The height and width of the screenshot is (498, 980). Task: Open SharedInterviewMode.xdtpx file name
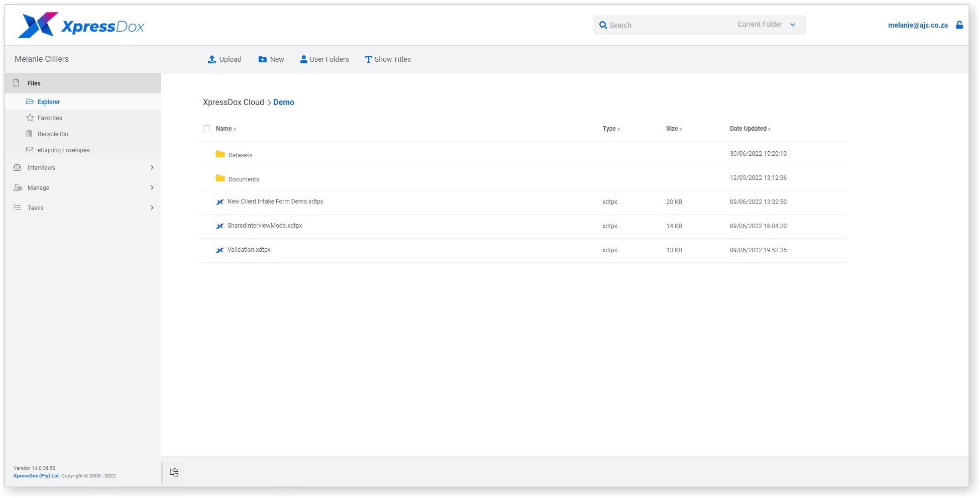(x=265, y=226)
